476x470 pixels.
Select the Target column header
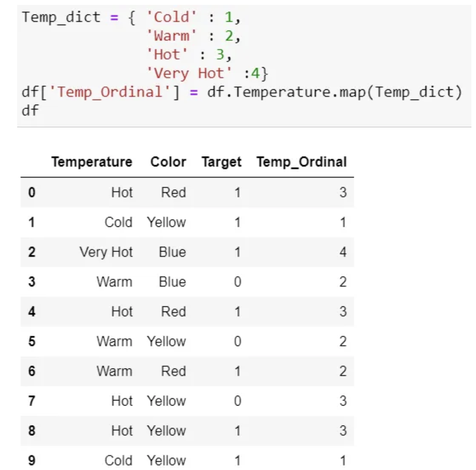click(222, 162)
